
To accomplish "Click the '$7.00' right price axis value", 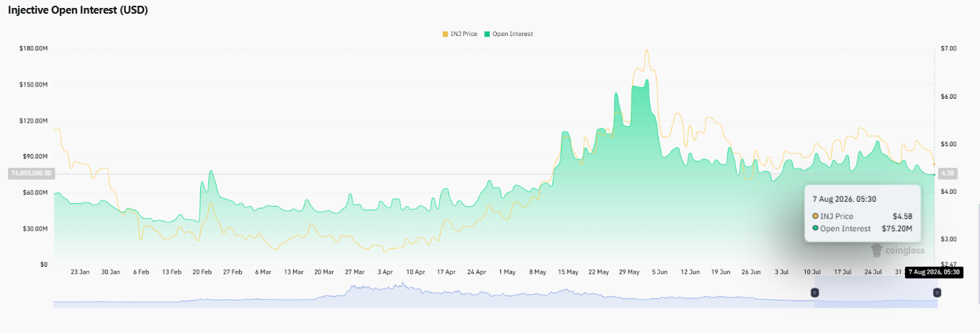I will (x=948, y=48).
